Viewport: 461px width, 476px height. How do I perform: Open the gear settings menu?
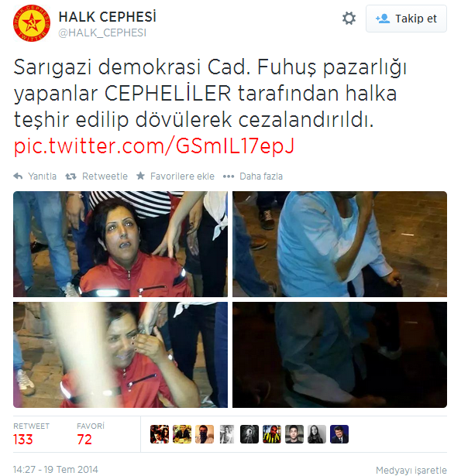(349, 19)
